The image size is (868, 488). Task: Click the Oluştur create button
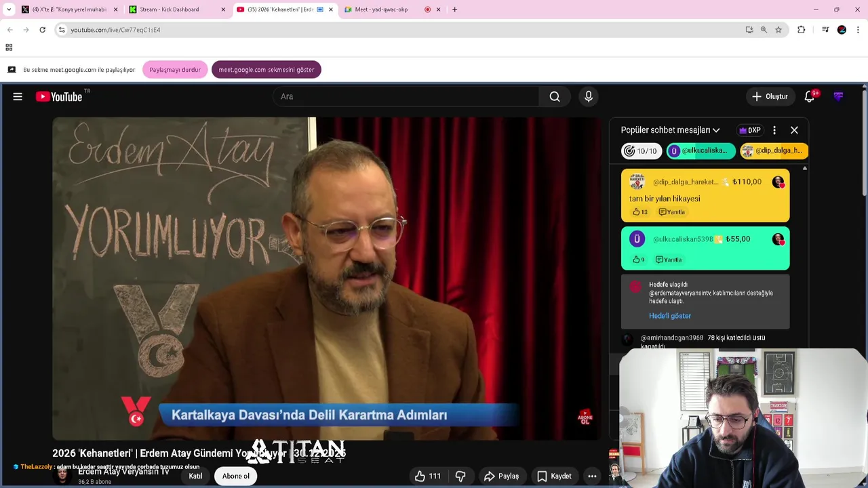pyautogui.click(x=770, y=97)
